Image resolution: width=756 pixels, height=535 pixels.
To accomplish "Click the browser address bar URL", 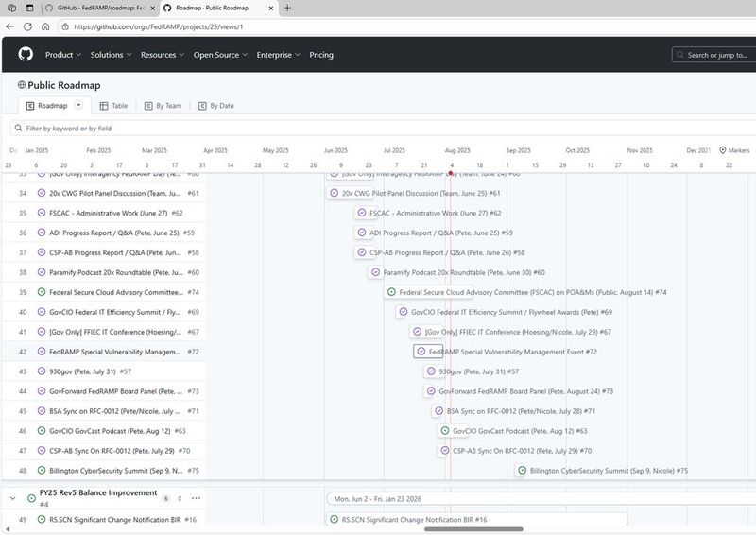I will tap(159, 27).
